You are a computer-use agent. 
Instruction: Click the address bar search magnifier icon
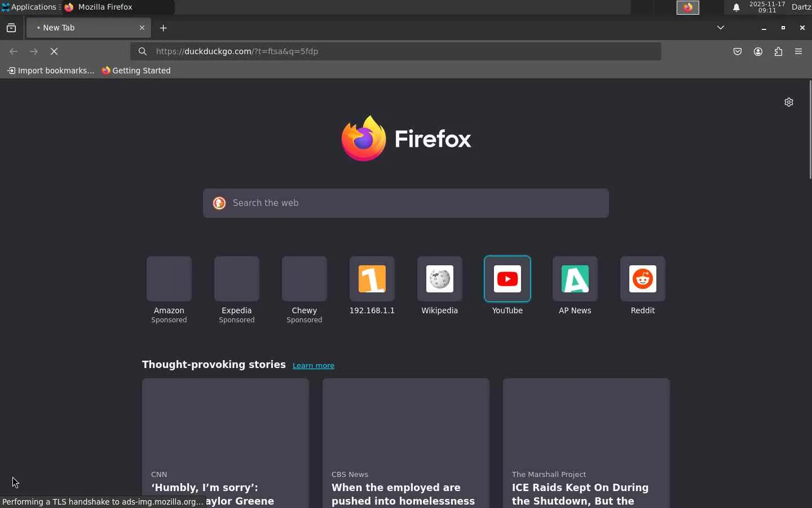click(x=143, y=51)
